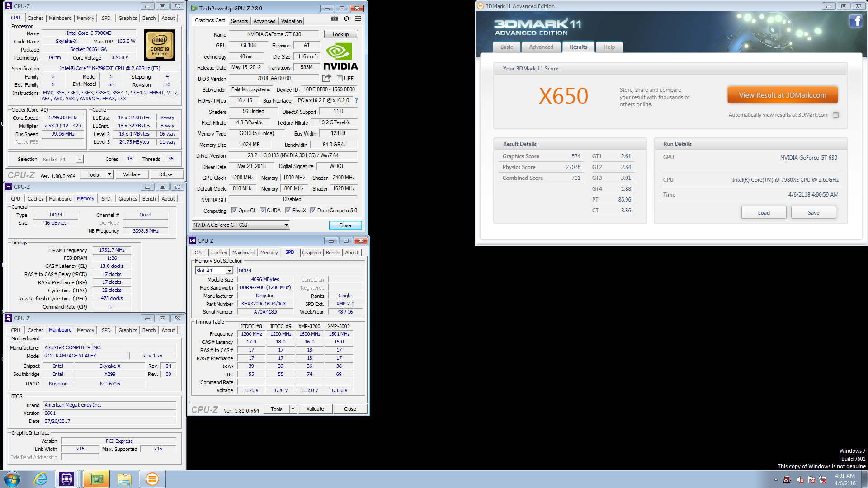Launch Internet Explorer from the taskbar
868x488 pixels.
(40, 479)
